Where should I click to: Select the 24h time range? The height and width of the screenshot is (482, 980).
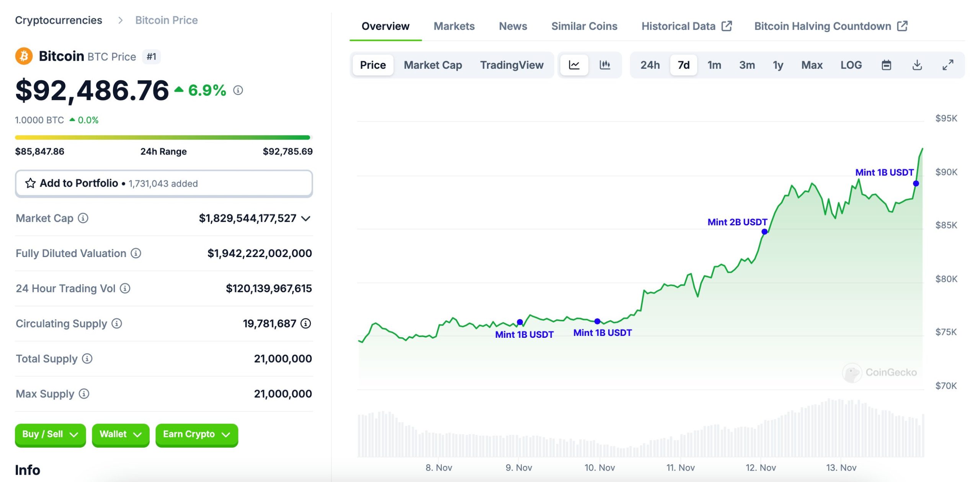point(650,65)
